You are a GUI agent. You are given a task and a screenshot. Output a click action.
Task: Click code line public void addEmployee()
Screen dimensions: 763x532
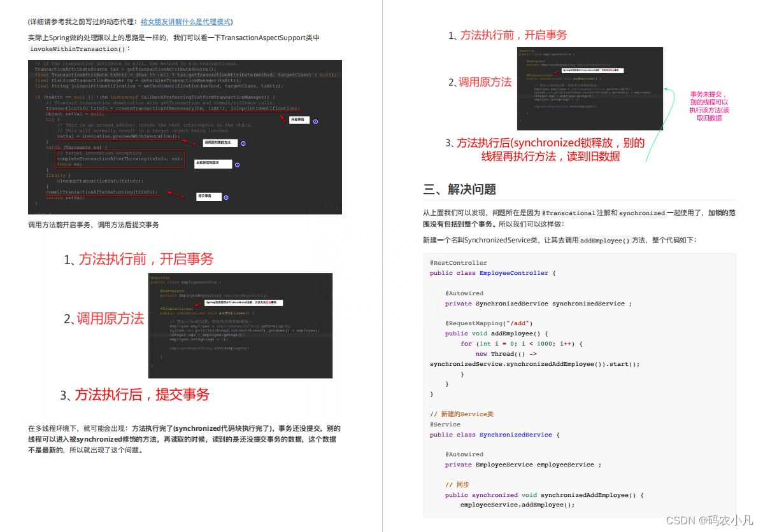pos(496,333)
